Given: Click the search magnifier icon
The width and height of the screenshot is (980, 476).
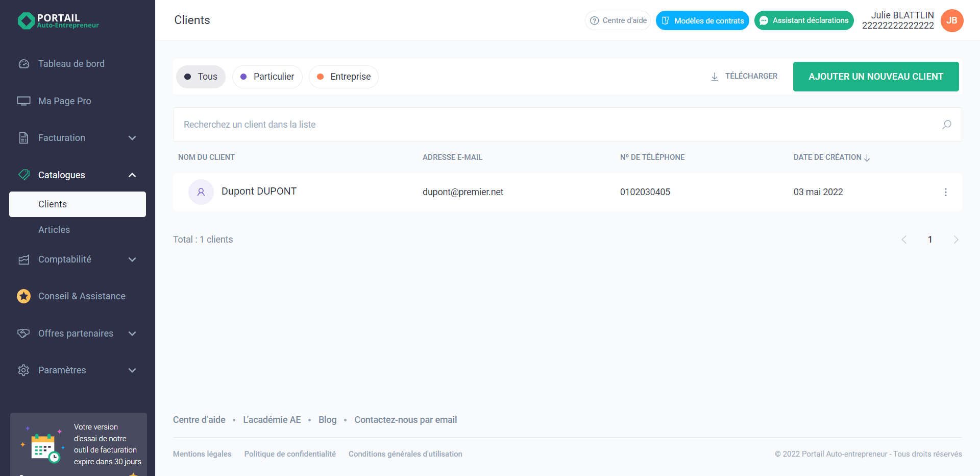Looking at the screenshot, I should click(x=946, y=125).
